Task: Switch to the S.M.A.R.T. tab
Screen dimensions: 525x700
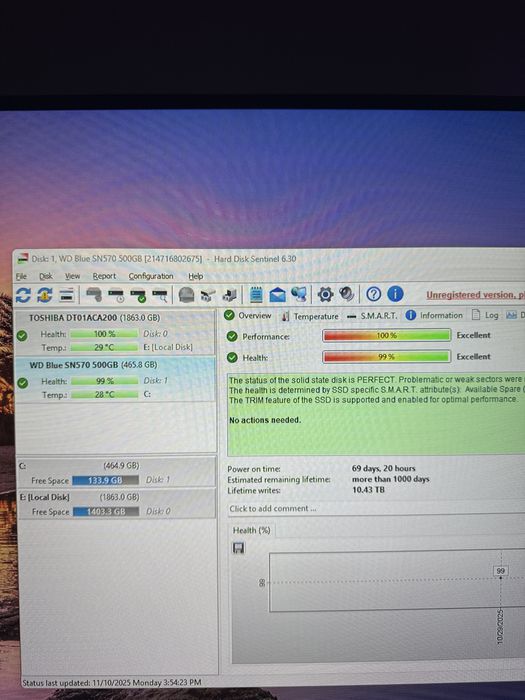Action: coord(372,316)
